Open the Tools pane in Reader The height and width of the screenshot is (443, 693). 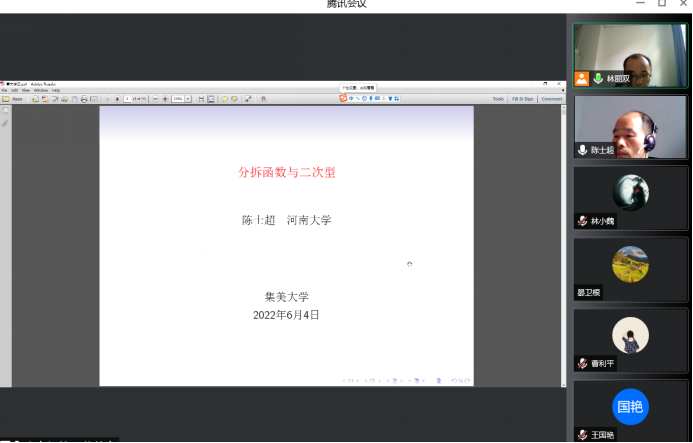pos(497,99)
